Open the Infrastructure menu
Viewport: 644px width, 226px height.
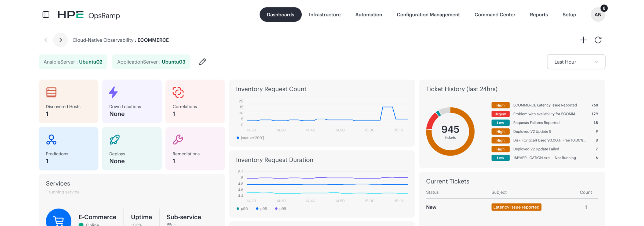click(325, 15)
